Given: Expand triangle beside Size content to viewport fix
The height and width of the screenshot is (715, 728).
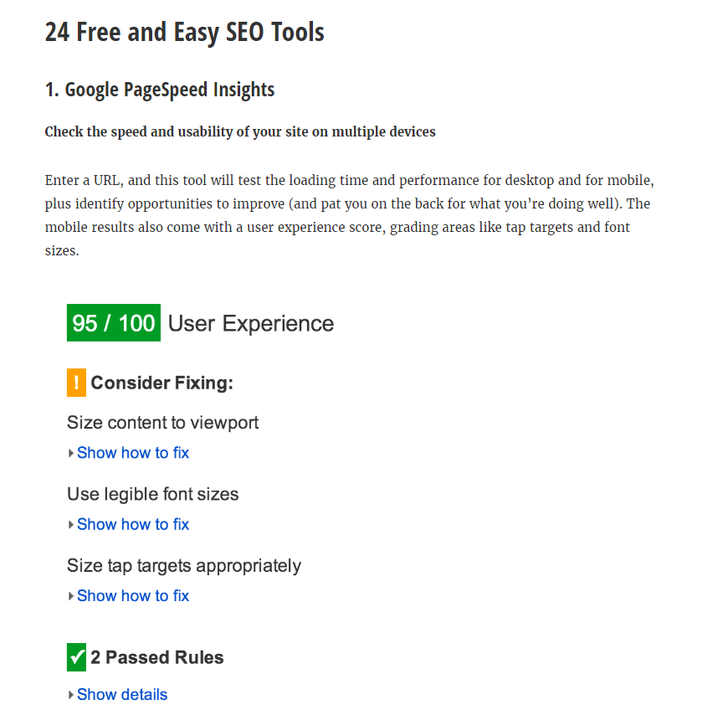Looking at the screenshot, I should click(x=70, y=453).
